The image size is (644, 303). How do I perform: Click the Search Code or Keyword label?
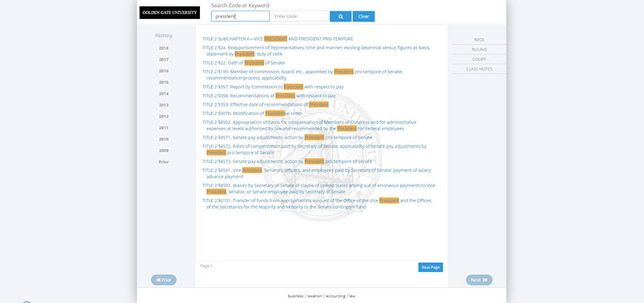point(240,5)
